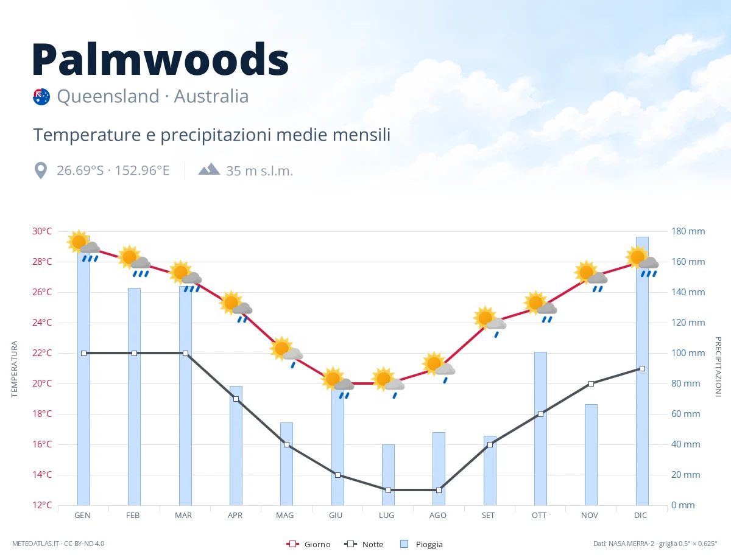Viewport: 731px width, 560px height.
Task: Click the FEB rainfall bar
Action: pyautogui.click(x=134, y=396)
